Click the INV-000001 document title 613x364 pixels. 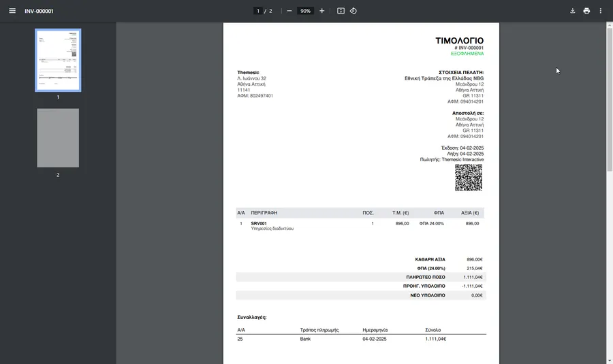(39, 11)
